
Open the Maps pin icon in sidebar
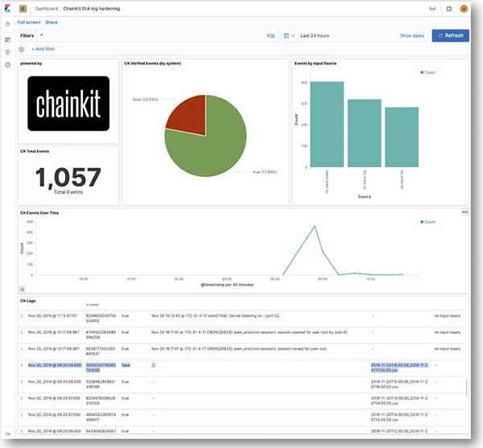(x=7, y=51)
